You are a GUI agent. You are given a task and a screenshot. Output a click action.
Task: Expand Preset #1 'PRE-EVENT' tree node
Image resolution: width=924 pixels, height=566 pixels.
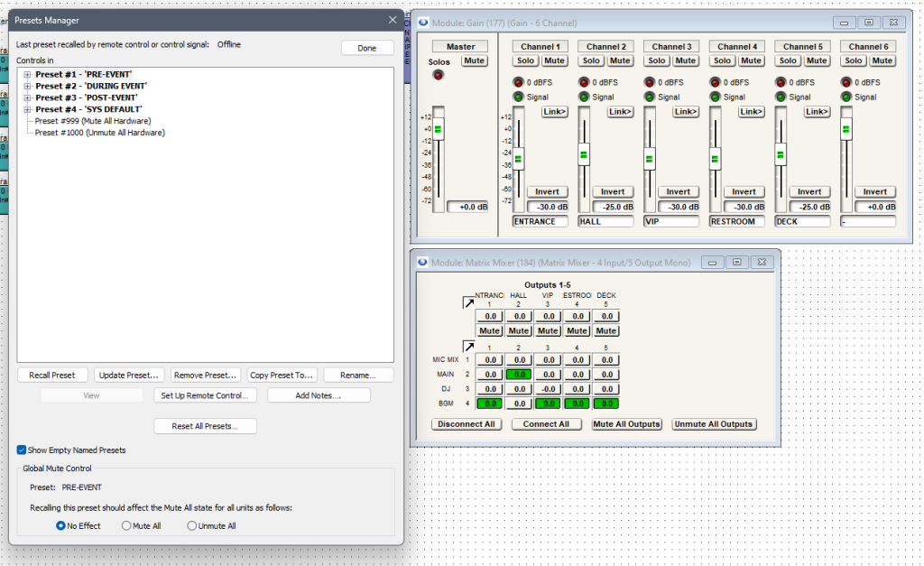coord(28,74)
